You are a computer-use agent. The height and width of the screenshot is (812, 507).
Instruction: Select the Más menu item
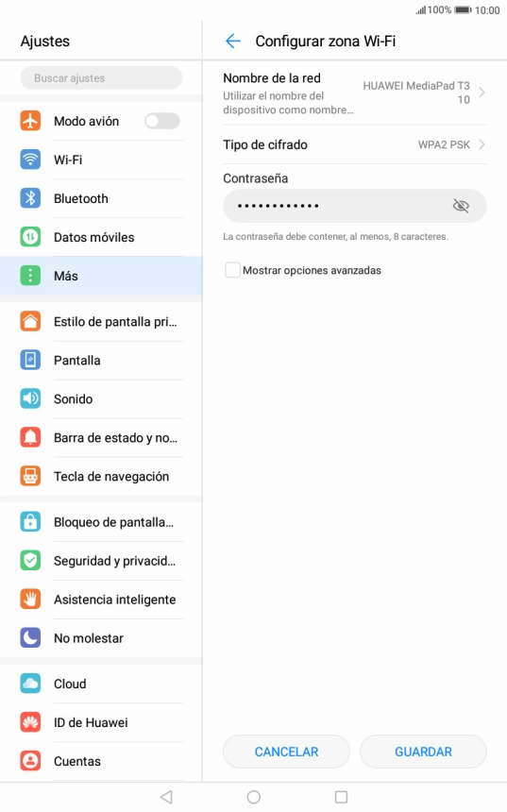(x=101, y=276)
